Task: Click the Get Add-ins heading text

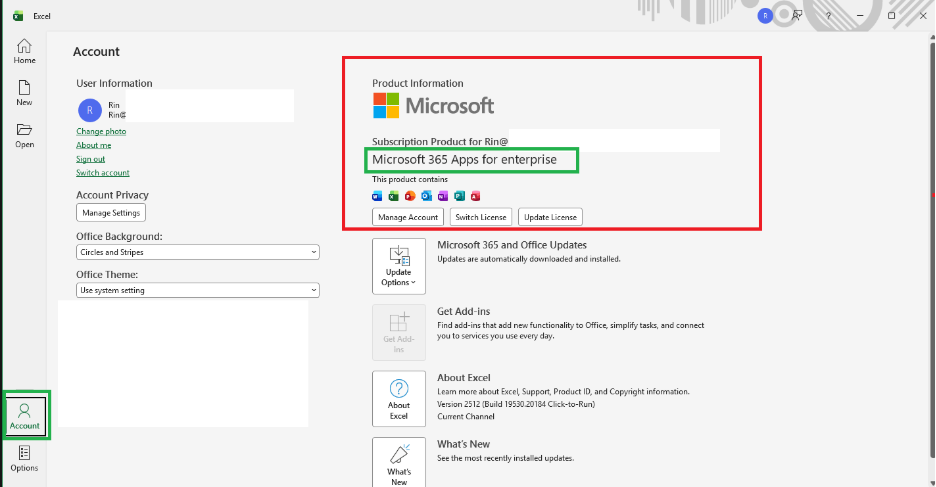Action: 463,312
